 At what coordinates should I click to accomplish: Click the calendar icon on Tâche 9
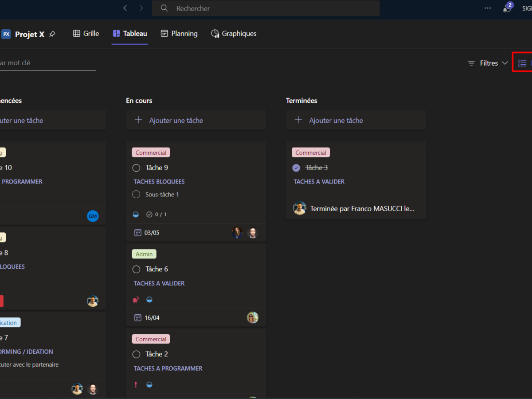[x=137, y=233]
